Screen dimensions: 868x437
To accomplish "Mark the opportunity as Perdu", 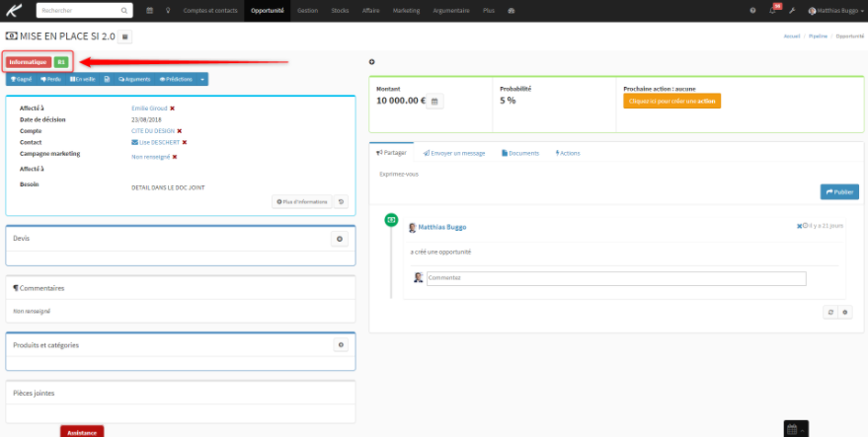I will [x=51, y=79].
